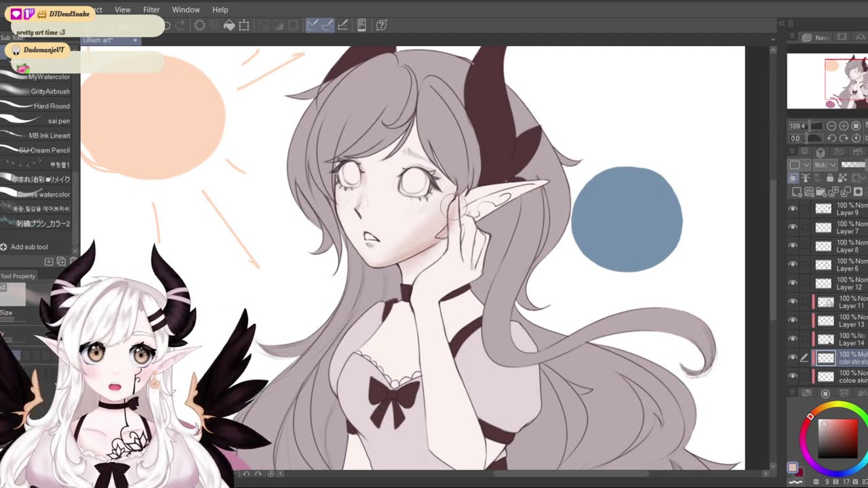The height and width of the screenshot is (488, 868).
Task: Hide Layer 9 with its eye icon
Action: (x=793, y=209)
